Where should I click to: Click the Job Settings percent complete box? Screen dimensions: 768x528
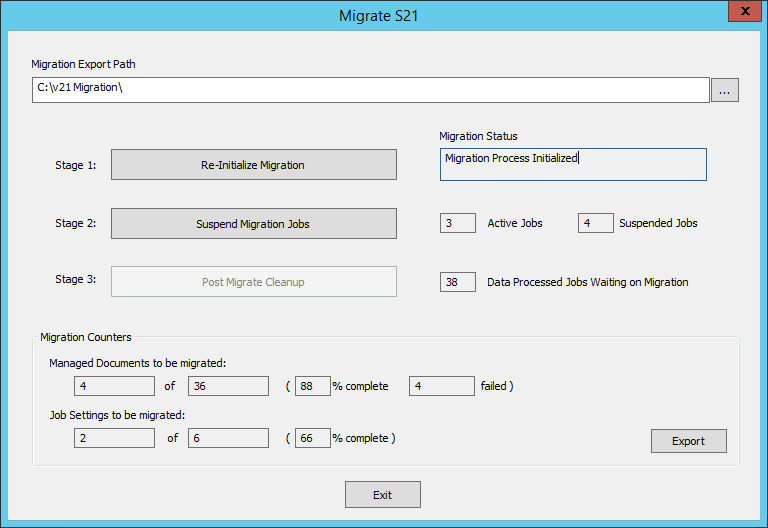coord(312,438)
